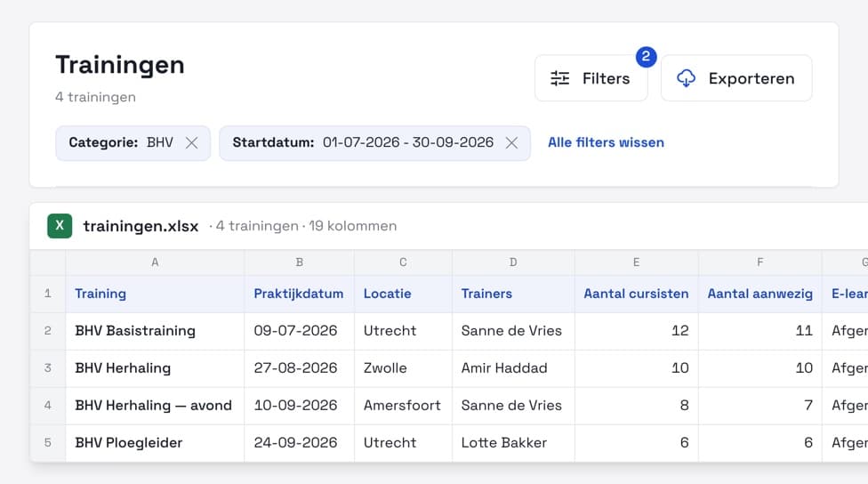Remove the Categorie BHV filter
Image resolution: width=868 pixels, height=484 pixels.
[x=191, y=143]
